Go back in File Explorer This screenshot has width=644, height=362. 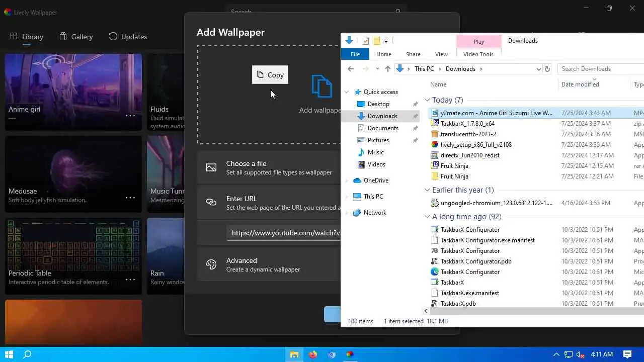(351, 69)
